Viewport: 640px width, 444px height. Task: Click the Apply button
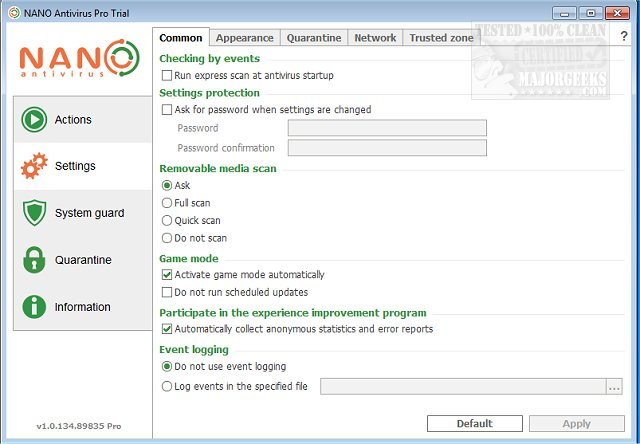tap(577, 424)
